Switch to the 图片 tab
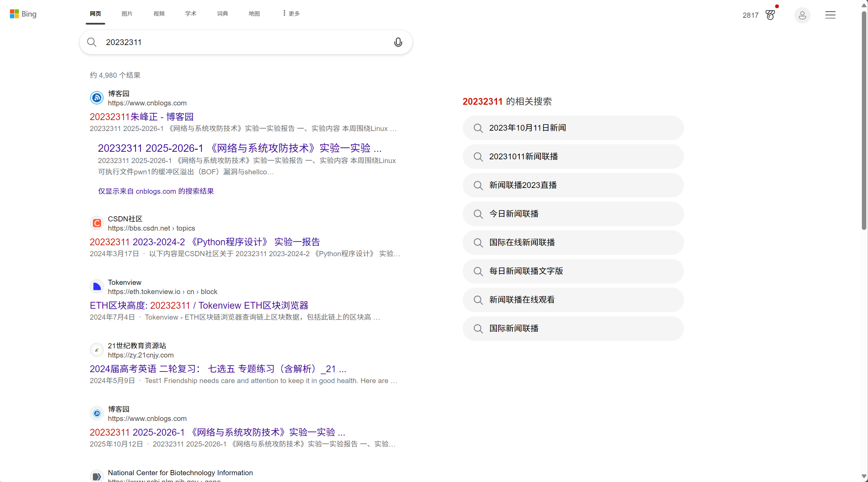The image size is (868, 482). [127, 14]
